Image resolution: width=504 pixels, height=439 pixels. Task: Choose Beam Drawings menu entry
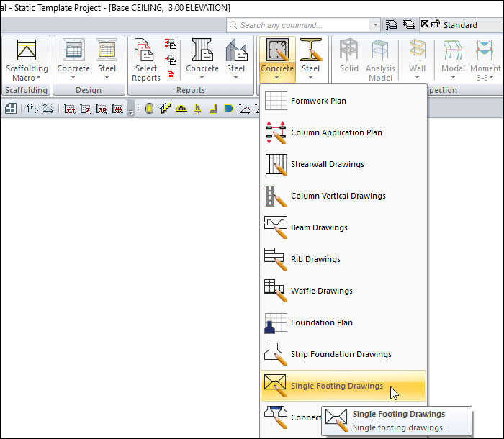click(319, 227)
